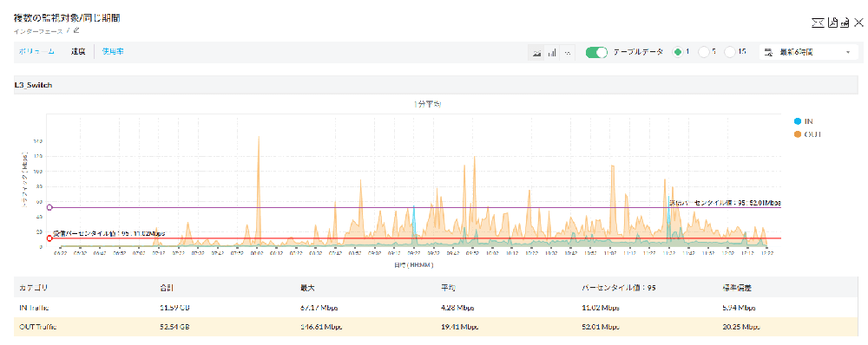The height and width of the screenshot is (345, 868).
Task: Click the 1分平均 chart title
Action: point(427,104)
